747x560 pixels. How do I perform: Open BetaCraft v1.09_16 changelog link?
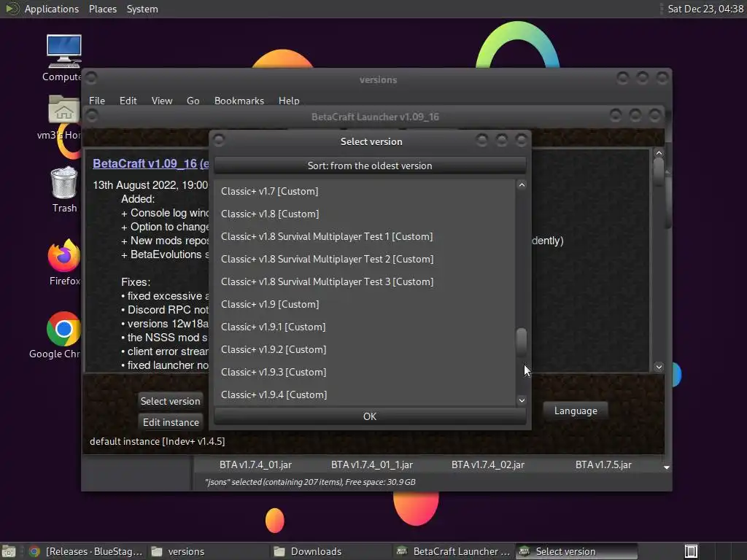(x=150, y=163)
